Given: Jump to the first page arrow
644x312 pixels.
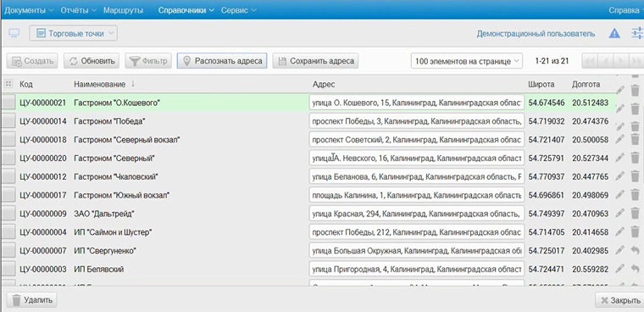Looking at the screenshot, I should [591, 61].
